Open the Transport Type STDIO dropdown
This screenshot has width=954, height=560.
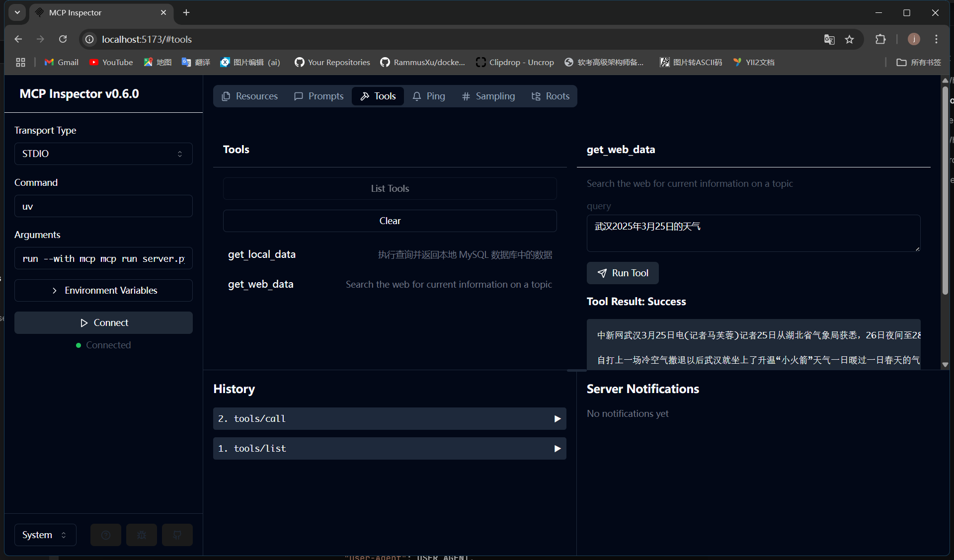pyautogui.click(x=103, y=154)
